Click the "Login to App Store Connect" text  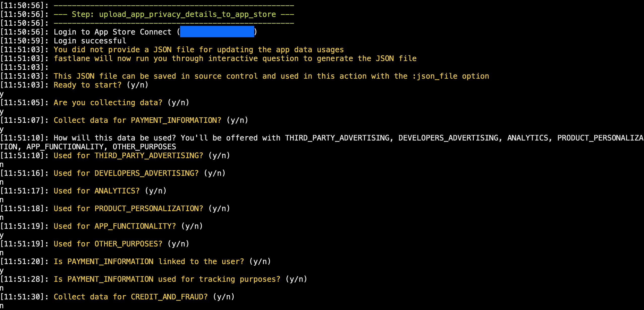(112, 32)
